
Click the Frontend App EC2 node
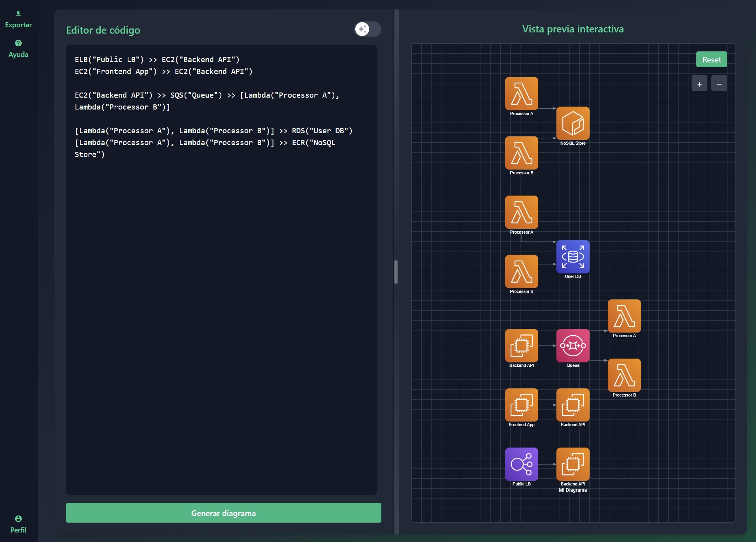coord(521,405)
